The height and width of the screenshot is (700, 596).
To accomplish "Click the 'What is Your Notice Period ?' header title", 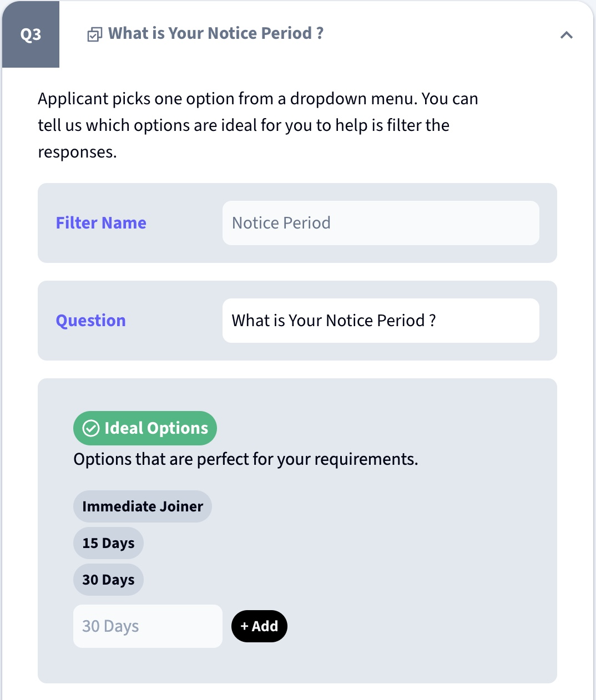I will coord(216,33).
